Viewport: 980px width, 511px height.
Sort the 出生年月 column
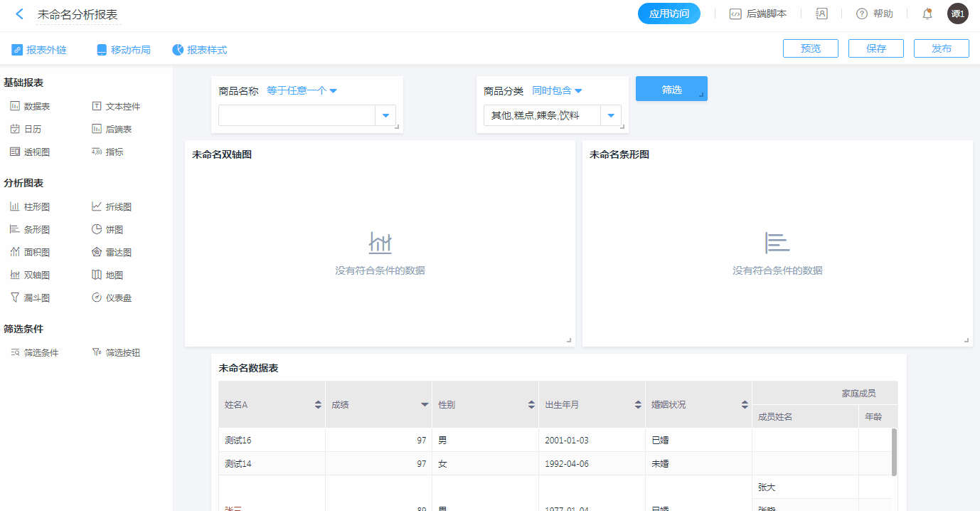tap(638, 405)
